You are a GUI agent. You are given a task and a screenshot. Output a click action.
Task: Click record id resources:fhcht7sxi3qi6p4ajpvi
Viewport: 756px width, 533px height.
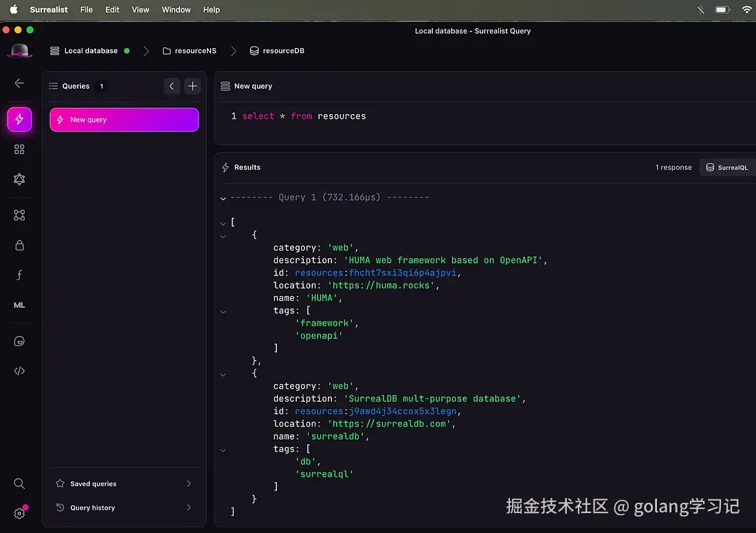coord(375,273)
